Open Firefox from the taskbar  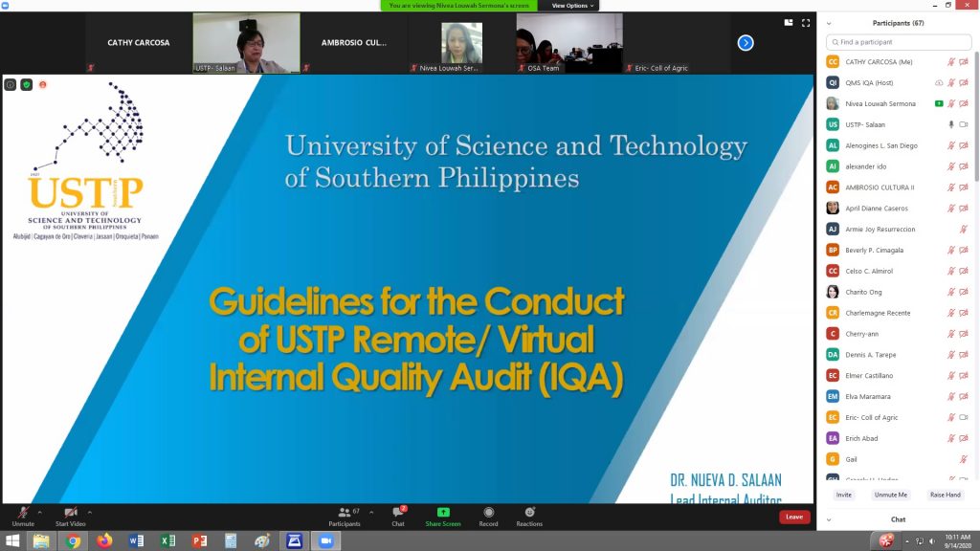104,541
